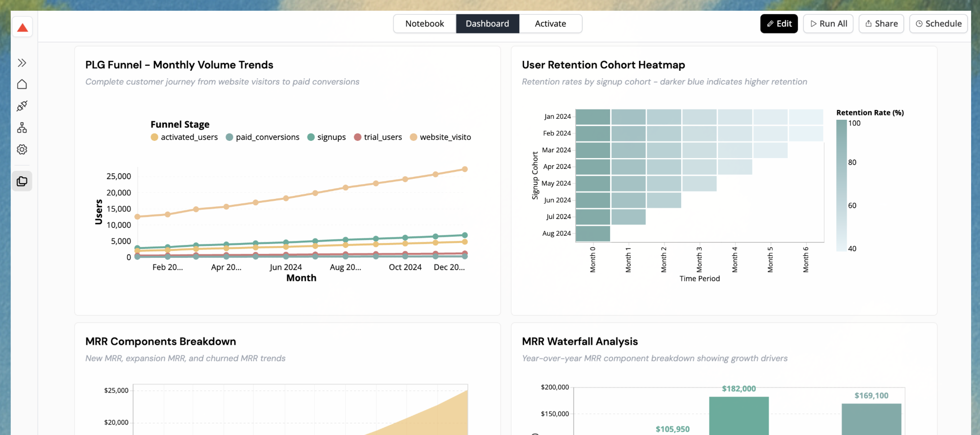Toggle trial_users legend entry

tap(378, 137)
